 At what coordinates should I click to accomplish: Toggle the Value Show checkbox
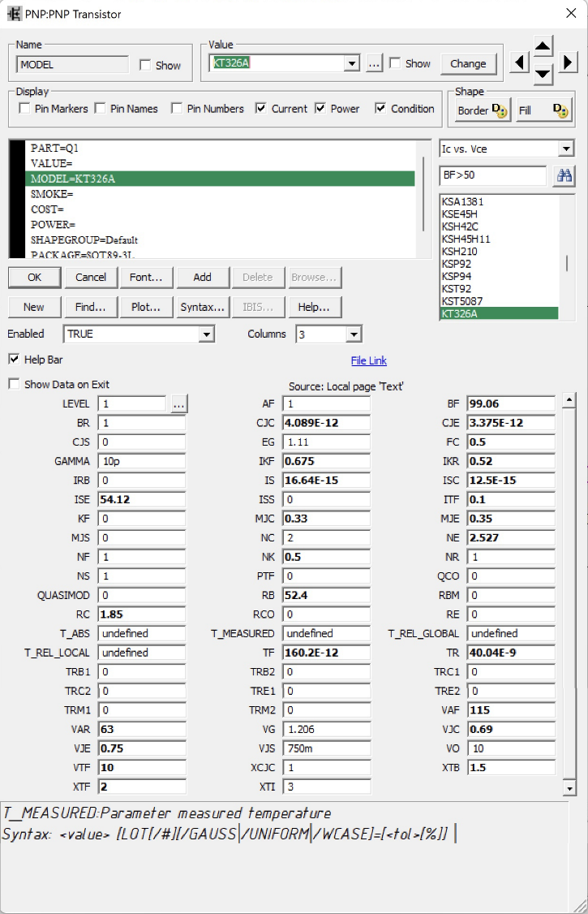click(395, 63)
